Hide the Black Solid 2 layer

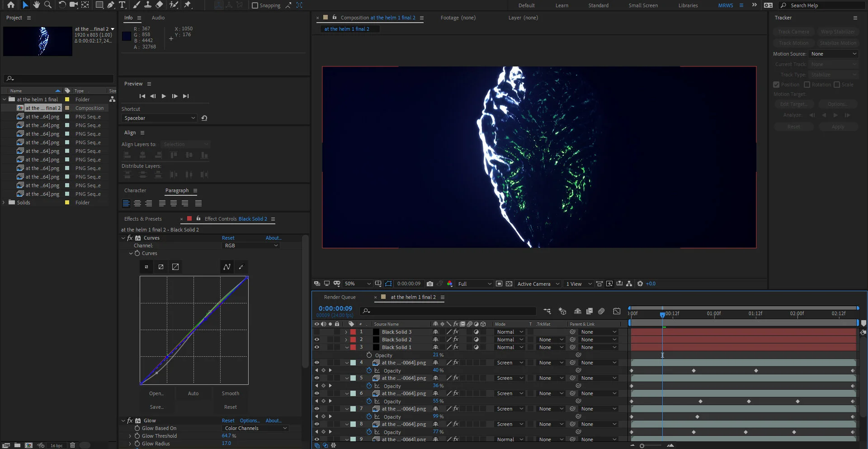coord(316,340)
